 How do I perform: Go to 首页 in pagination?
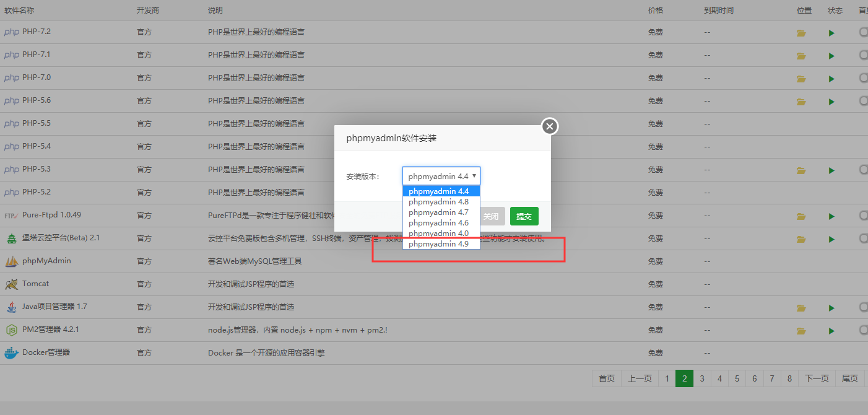607,378
